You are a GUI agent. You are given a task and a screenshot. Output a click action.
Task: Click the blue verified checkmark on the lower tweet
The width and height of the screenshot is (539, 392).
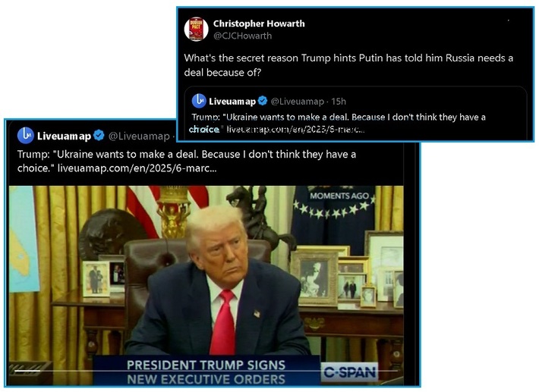(x=99, y=136)
